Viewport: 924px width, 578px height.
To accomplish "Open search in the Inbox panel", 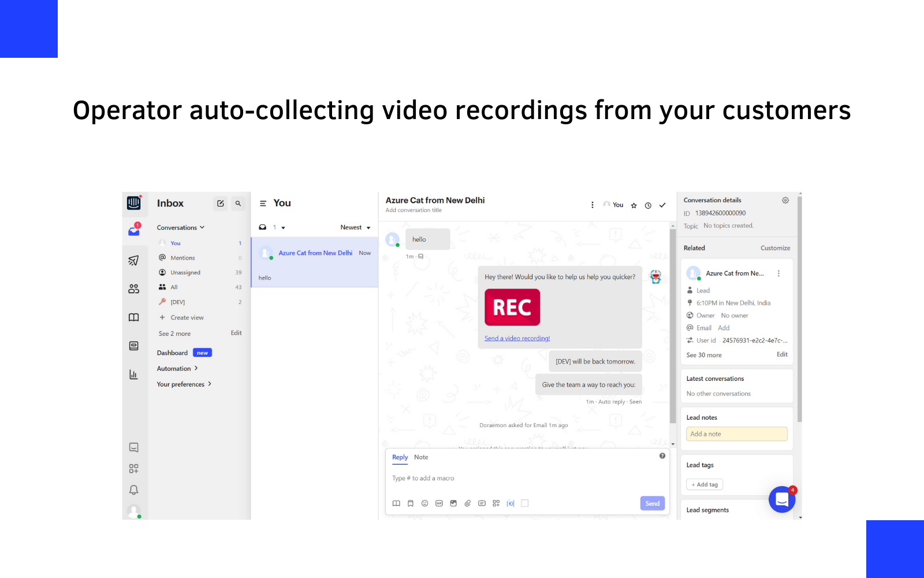I will pos(238,203).
